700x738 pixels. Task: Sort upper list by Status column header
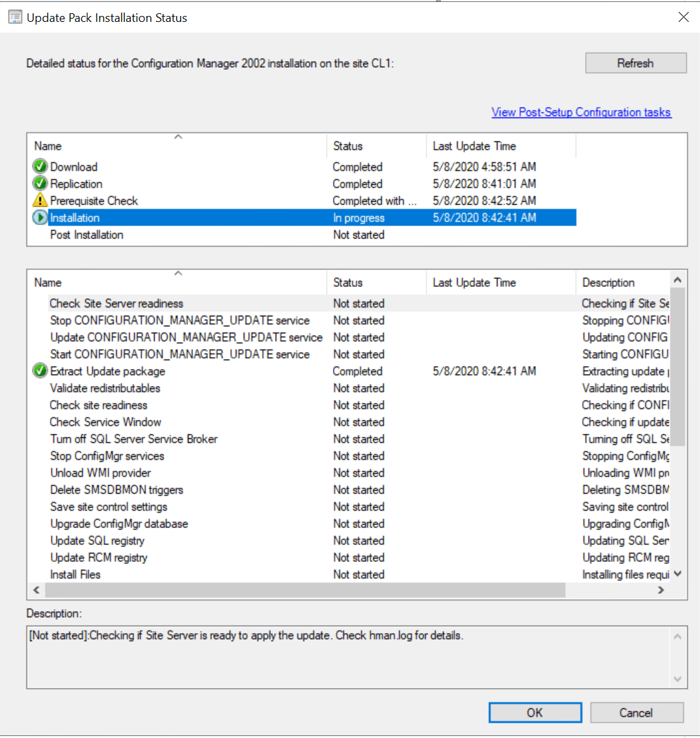377,146
